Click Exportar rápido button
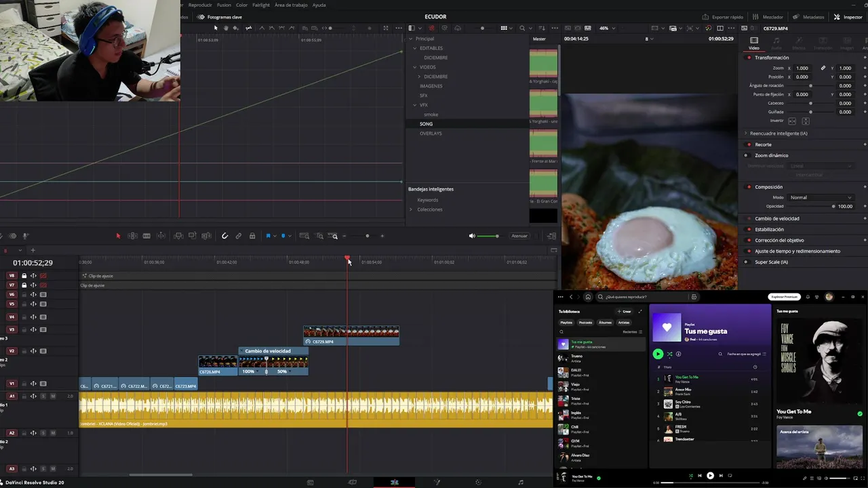This screenshot has width=868, height=488. pyautogui.click(x=723, y=17)
